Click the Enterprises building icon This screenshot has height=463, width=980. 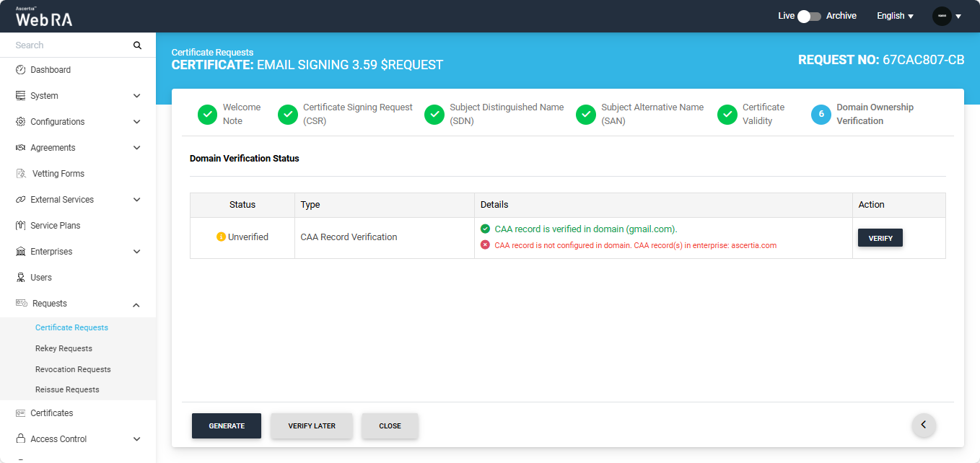pyautogui.click(x=21, y=252)
